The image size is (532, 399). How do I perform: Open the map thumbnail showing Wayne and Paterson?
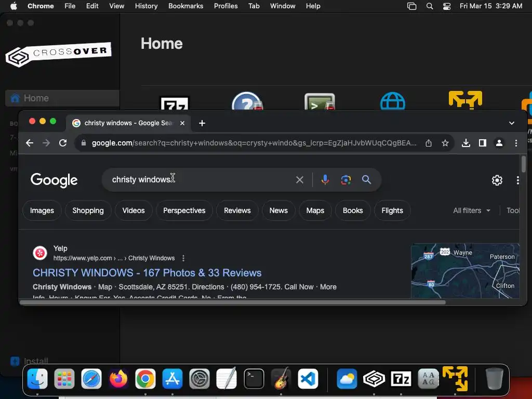(x=465, y=271)
